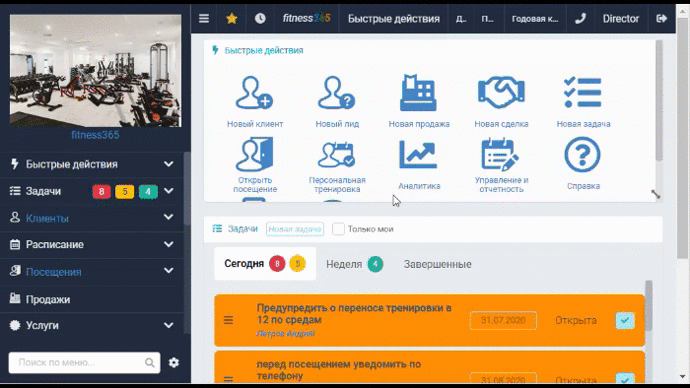Expand the Посещения sidebar chevron
The height and width of the screenshot is (388, 690).
[x=169, y=271]
